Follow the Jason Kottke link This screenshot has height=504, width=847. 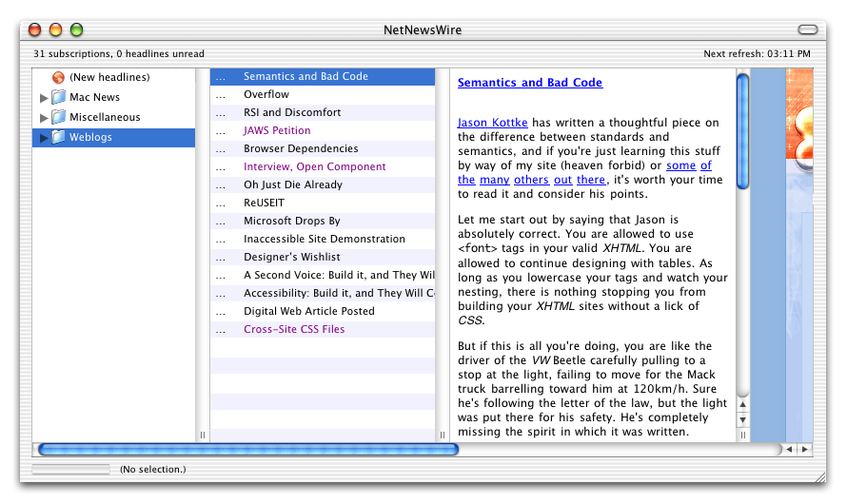click(x=493, y=123)
